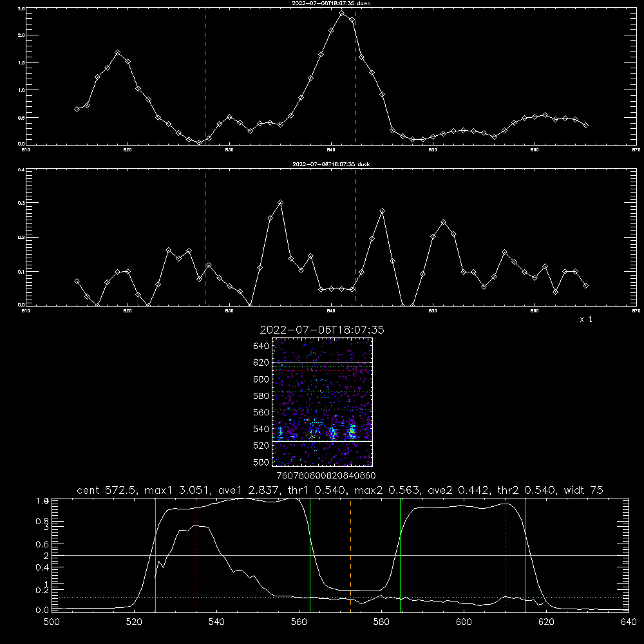The width and height of the screenshot is (644, 644).
Task: Click '640' on the bottom profile x-axis
Action: [629, 622]
